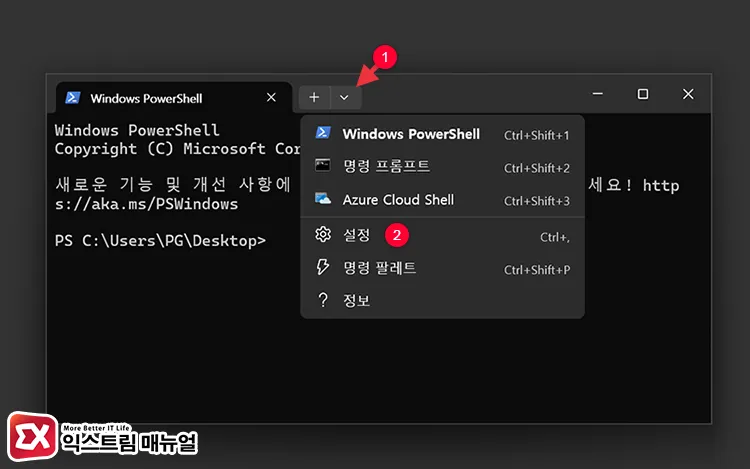This screenshot has width=750, height=469.
Task: Click the Azure Cloud Shell cloud icon
Action: 323,198
